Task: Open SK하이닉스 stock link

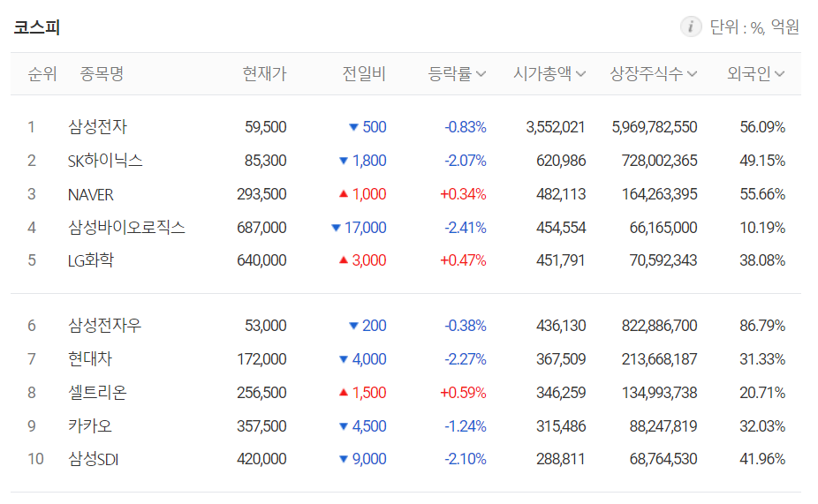Action: pos(105,161)
